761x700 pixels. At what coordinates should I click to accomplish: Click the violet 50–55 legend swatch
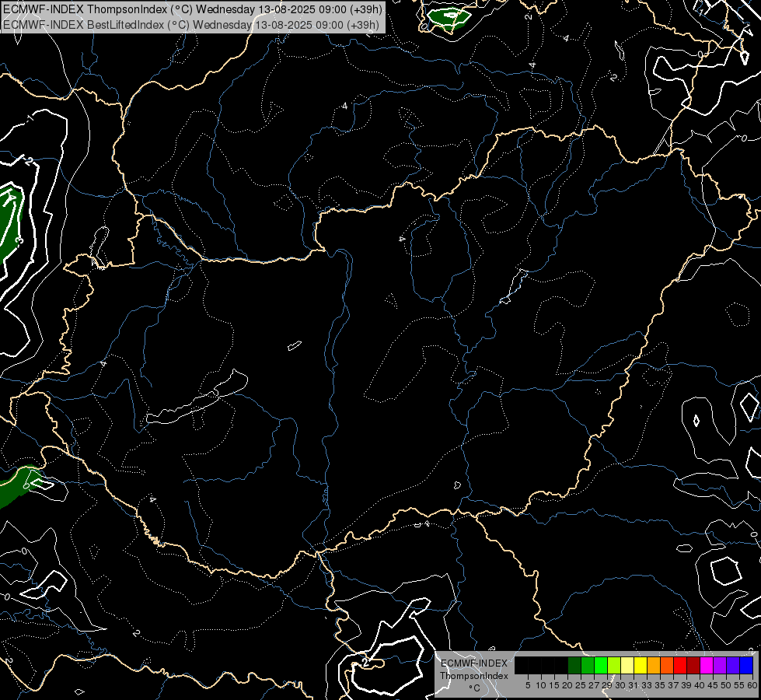(x=732, y=666)
